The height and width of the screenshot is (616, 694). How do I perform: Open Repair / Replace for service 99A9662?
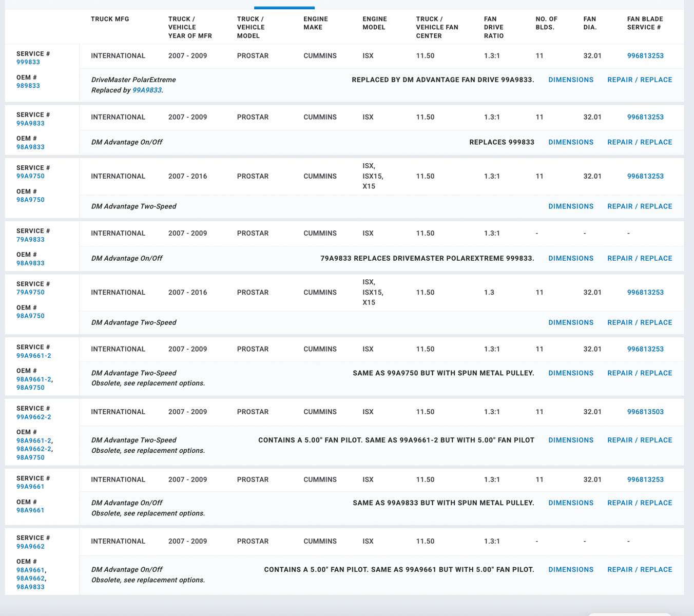(640, 569)
